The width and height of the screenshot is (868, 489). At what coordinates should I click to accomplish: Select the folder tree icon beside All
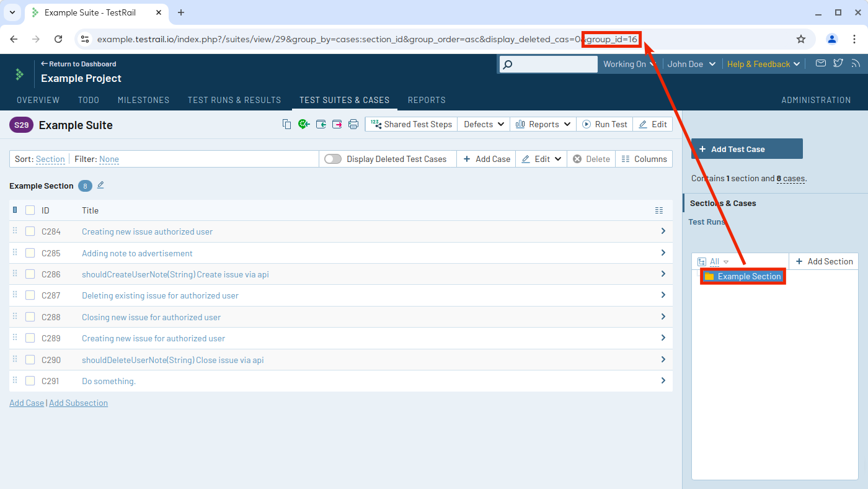(701, 261)
